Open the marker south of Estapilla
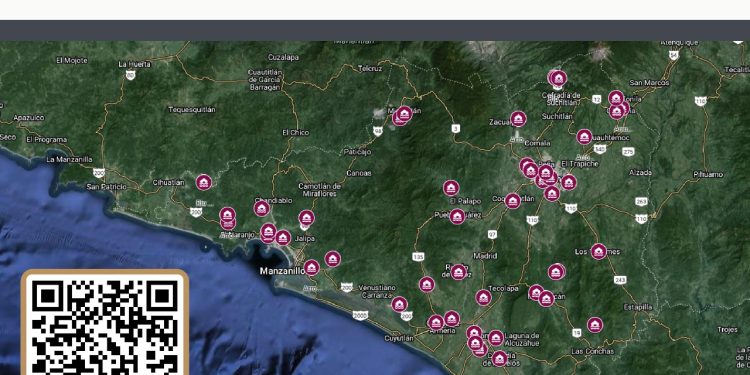 tap(595, 325)
